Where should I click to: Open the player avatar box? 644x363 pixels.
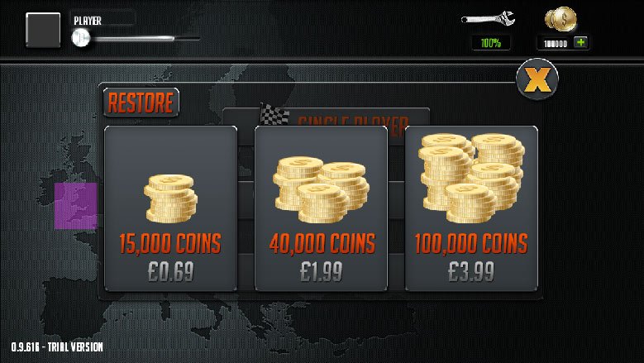(x=43, y=30)
